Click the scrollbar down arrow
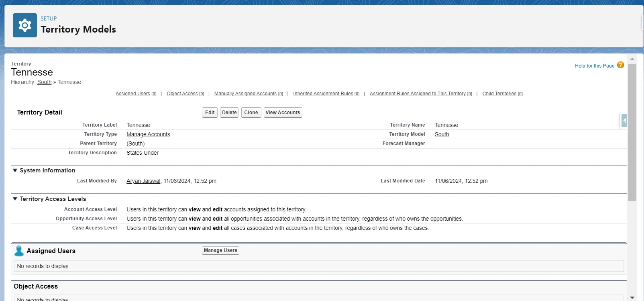Viewport: 644px width, 301px height. [632, 297]
